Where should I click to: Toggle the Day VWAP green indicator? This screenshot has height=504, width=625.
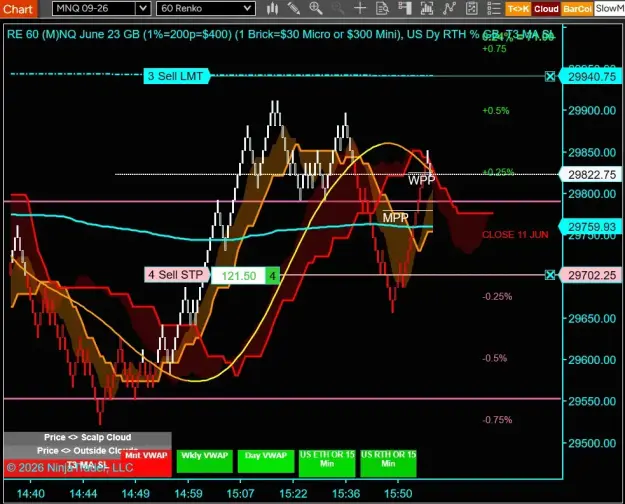(x=266, y=461)
